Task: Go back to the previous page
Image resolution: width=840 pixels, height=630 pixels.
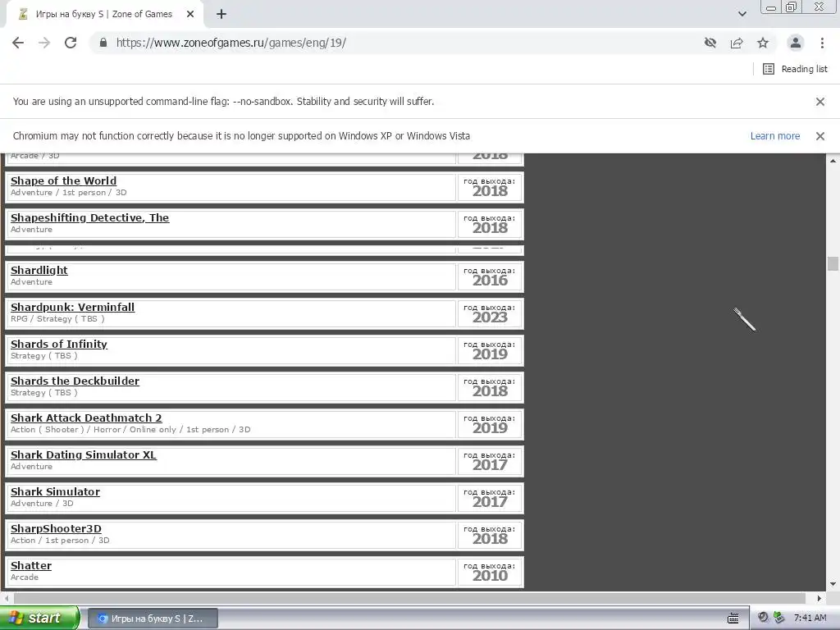Action: [18, 43]
